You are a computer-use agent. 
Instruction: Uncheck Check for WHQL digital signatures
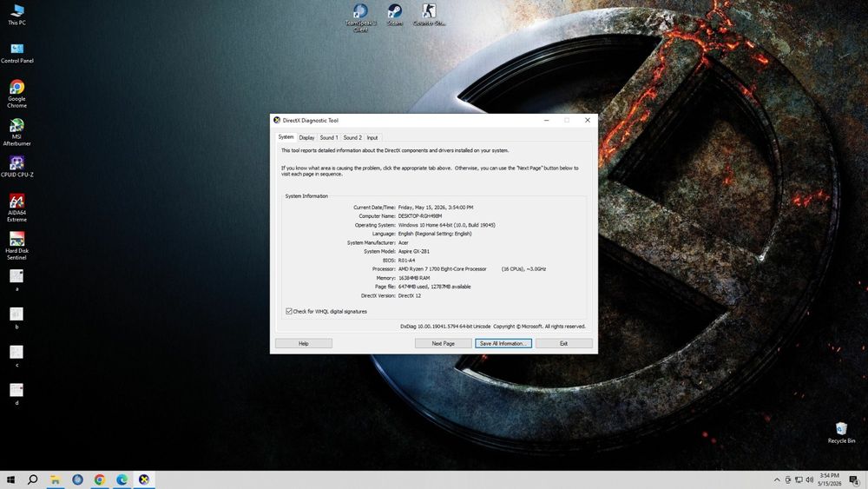[289, 311]
